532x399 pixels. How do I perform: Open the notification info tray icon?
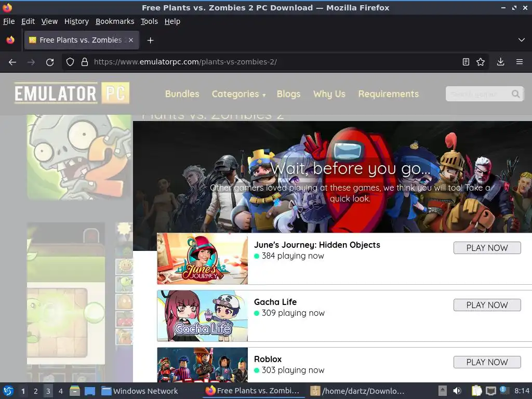pos(504,390)
